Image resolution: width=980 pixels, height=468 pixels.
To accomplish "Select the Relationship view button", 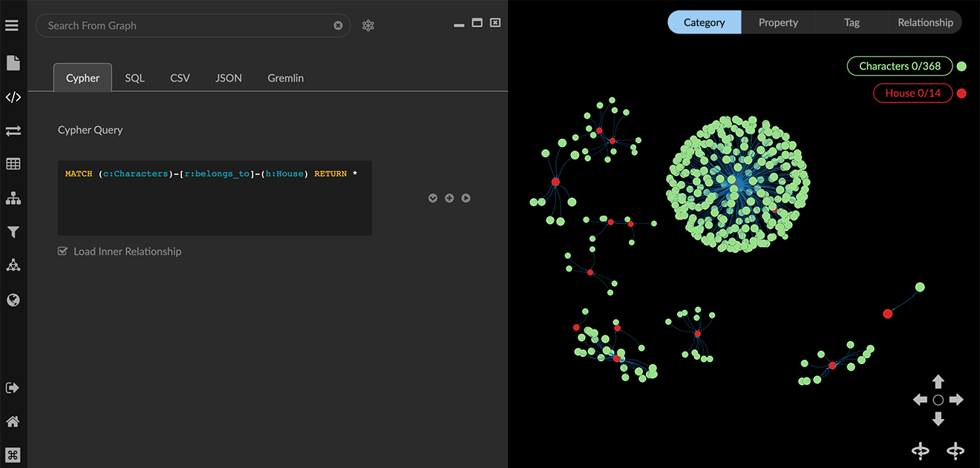I will coord(925,22).
